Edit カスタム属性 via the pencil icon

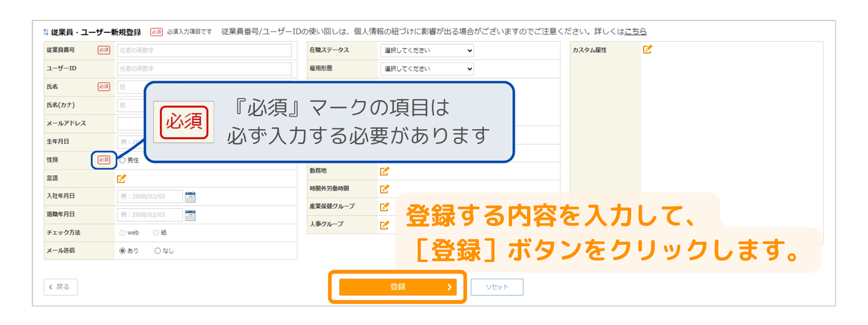click(648, 50)
